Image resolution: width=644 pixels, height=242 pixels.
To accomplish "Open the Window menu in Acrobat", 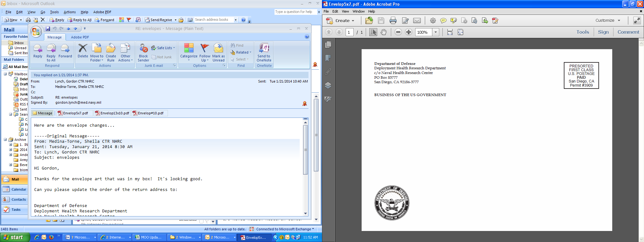I will point(358,11).
